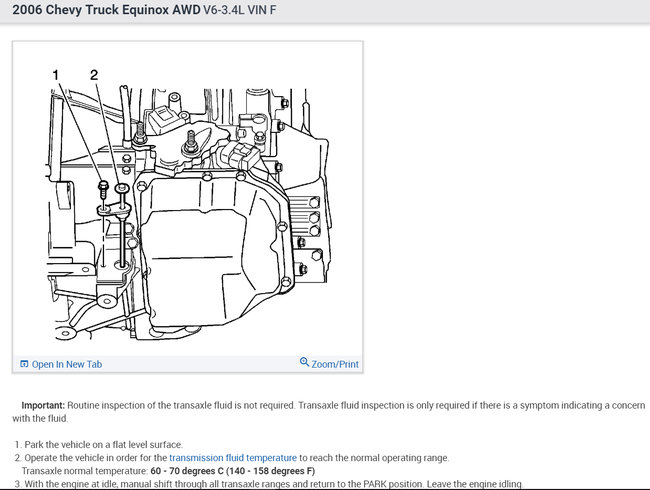The image size is (650, 490).
Task: Click the V6-3.4L VIN F engine text
Action: (240, 10)
